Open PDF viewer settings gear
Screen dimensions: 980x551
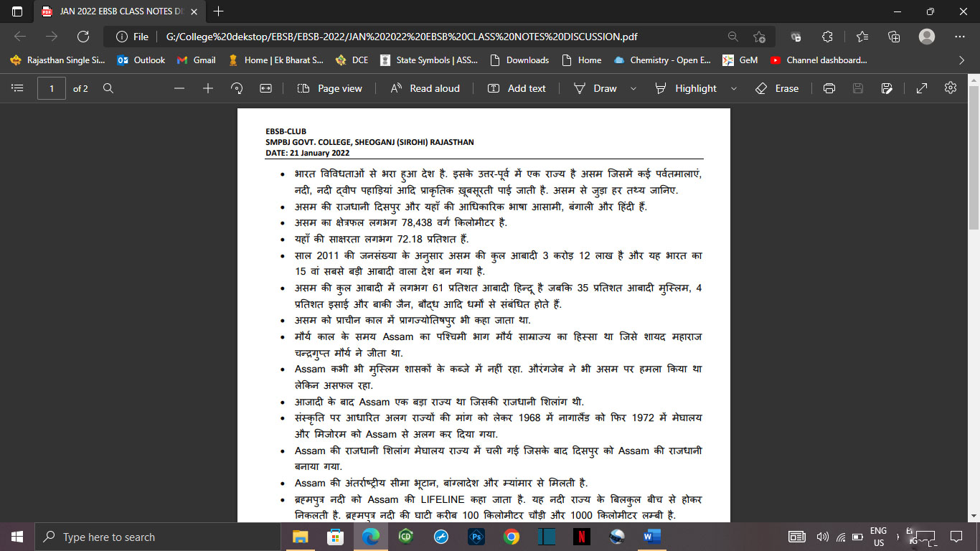coord(951,88)
